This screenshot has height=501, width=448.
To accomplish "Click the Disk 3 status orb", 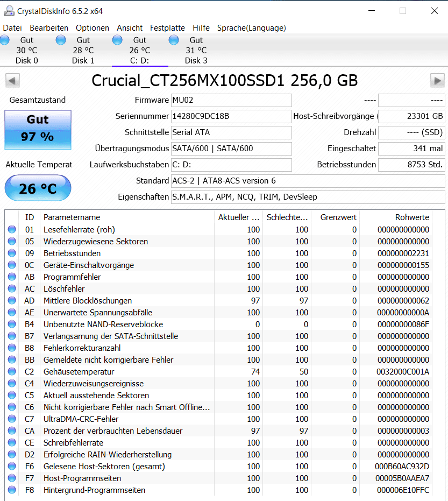I will click(x=174, y=40).
